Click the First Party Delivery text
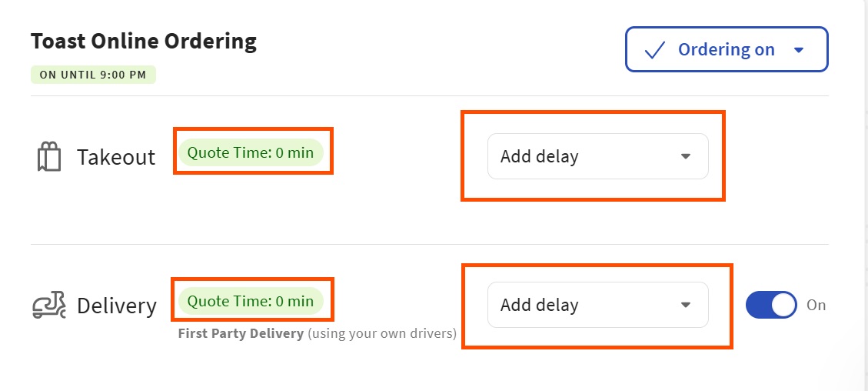This screenshot has height=391, width=868. 241,334
